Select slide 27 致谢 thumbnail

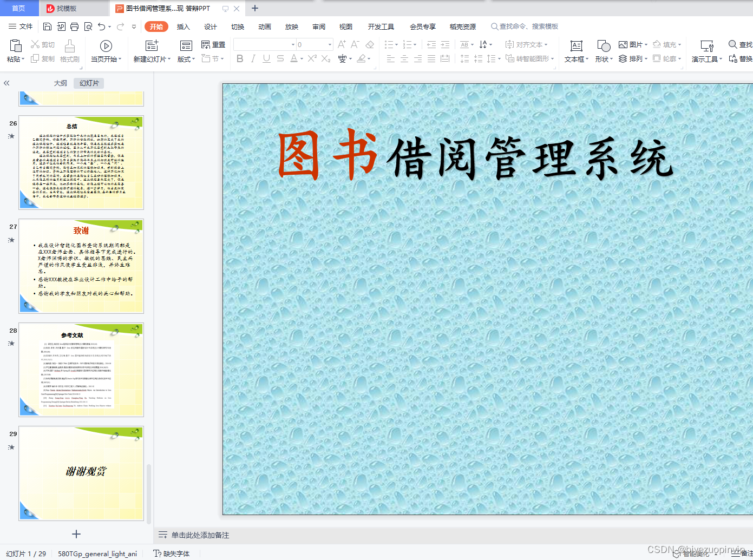81,266
